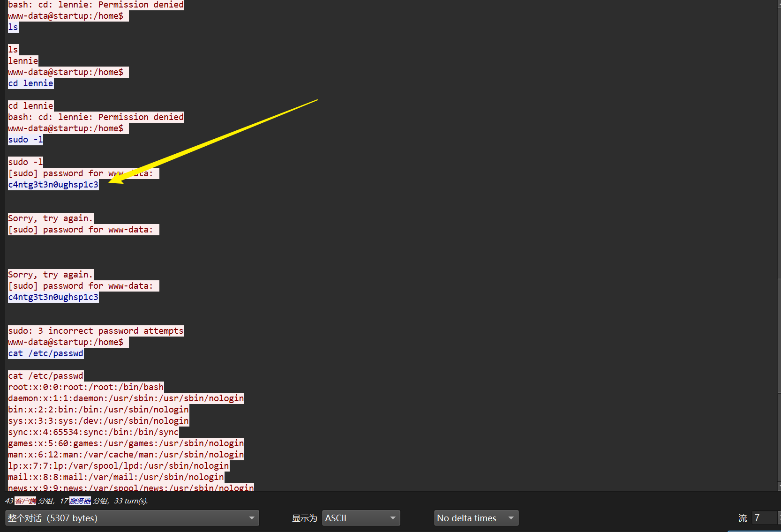
Task: Click the 'sys:x:3:3' passwd entry line
Action: (98, 421)
